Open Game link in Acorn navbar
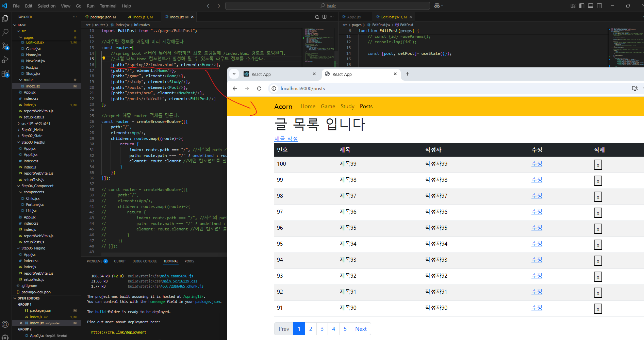 (328, 107)
